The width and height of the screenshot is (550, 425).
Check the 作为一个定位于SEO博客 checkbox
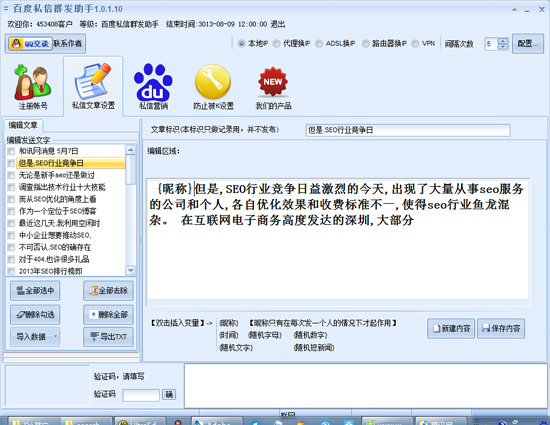click(11, 211)
